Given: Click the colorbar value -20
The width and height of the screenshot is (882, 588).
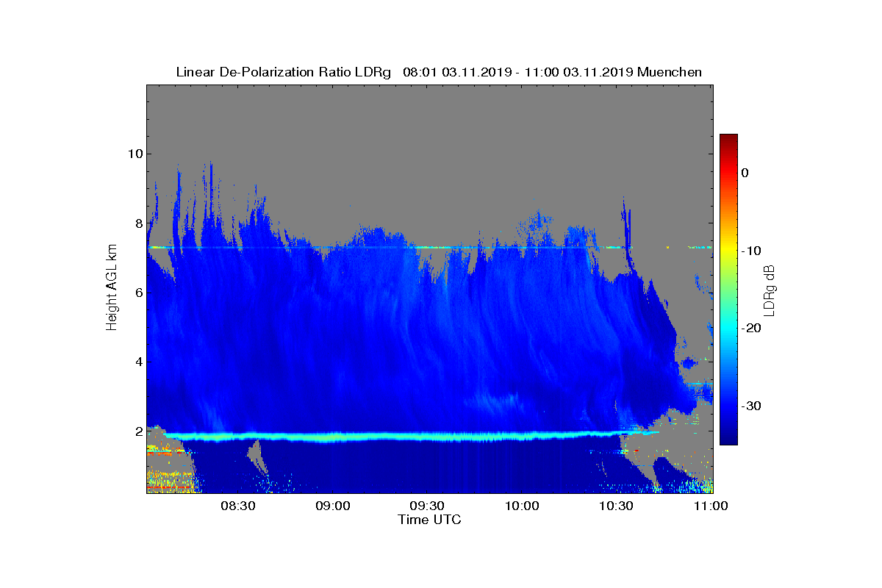Looking at the screenshot, I should click(750, 328).
